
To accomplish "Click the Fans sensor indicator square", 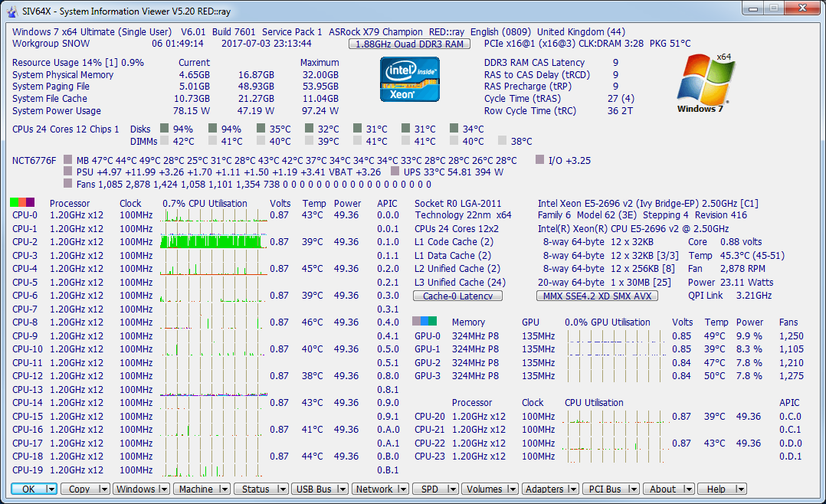I will [68, 184].
